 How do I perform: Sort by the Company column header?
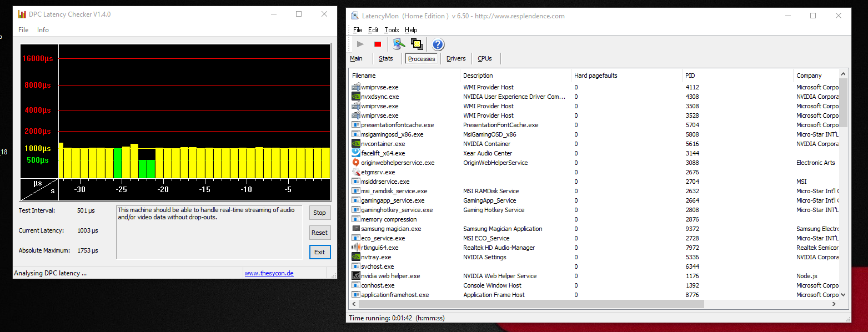point(816,76)
